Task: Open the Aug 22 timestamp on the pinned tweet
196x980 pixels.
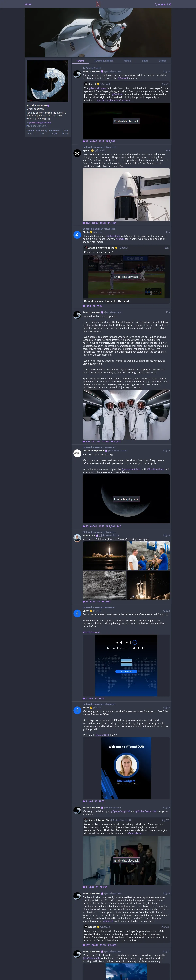Action: coord(166,72)
